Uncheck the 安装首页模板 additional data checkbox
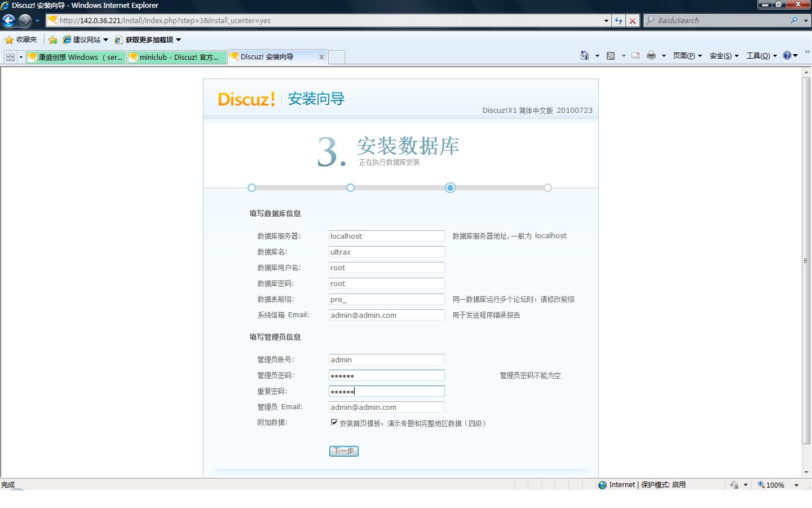812x508 pixels. [x=334, y=422]
